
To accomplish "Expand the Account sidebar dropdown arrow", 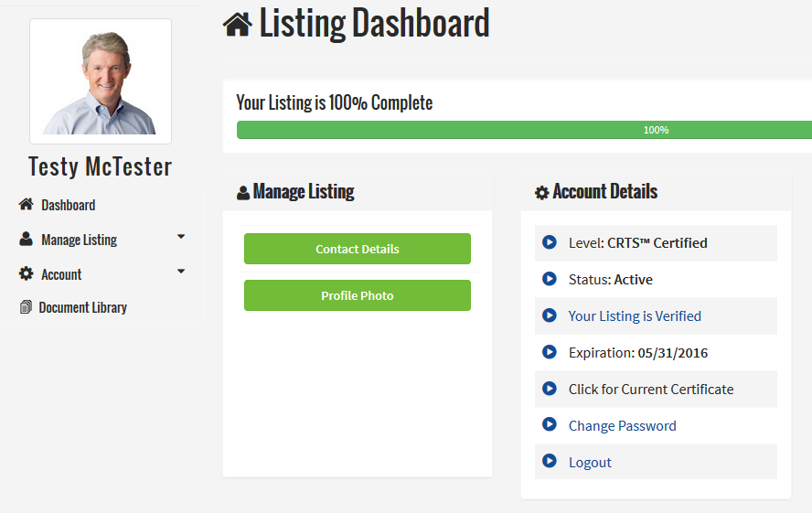I will pyautogui.click(x=181, y=272).
